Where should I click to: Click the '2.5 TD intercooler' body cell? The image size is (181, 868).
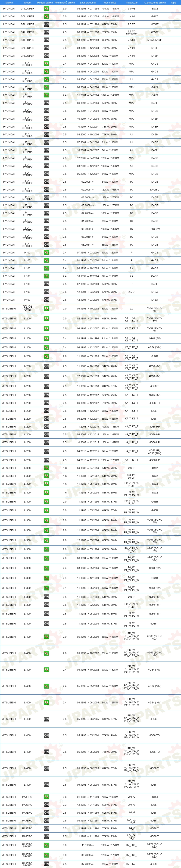point(131,32)
